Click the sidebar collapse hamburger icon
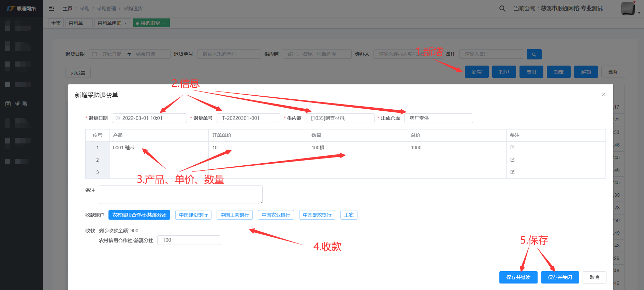The width and height of the screenshot is (644, 290). 52,8
